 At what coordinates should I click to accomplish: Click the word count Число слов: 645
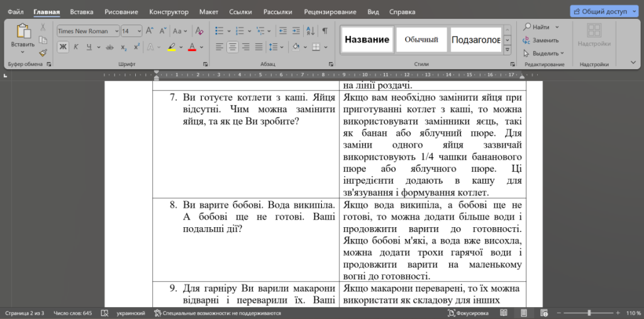point(73,313)
